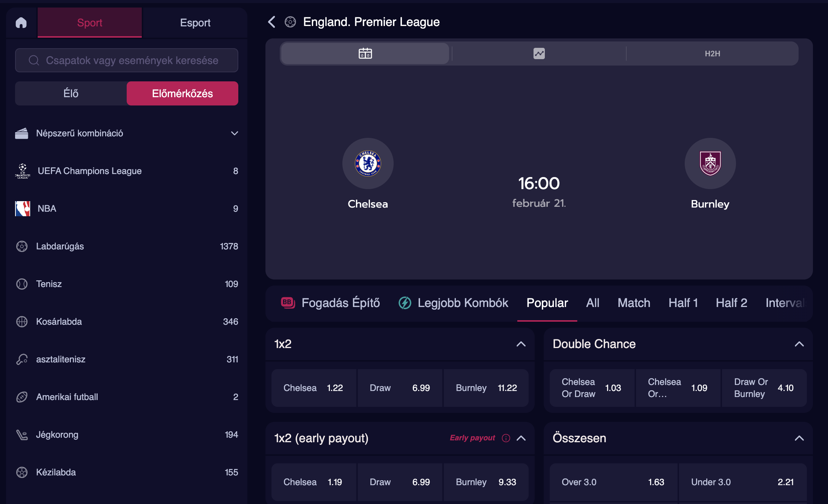This screenshot has height=504, width=828.
Task: Collapse the Double Chance market
Action: pyautogui.click(x=799, y=344)
